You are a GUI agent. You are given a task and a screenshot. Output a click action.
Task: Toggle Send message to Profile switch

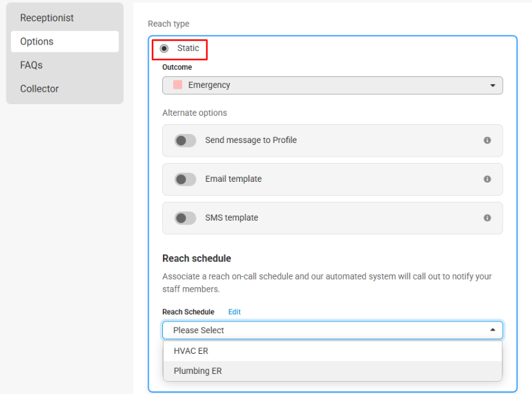(185, 140)
